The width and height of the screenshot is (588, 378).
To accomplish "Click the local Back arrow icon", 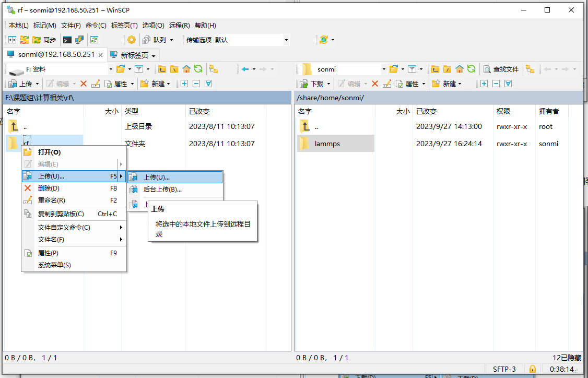I will pyautogui.click(x=245, y=69).
